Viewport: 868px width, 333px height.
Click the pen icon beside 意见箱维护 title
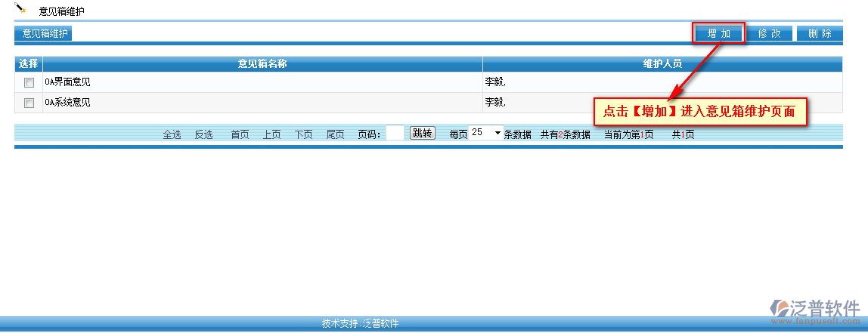tap(21, 8)
